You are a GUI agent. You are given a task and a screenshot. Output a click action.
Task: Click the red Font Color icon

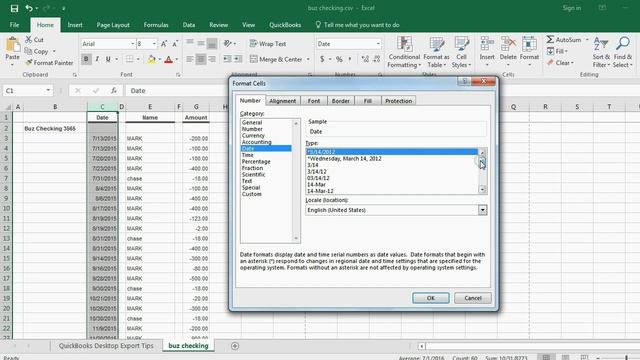[168, 60]
